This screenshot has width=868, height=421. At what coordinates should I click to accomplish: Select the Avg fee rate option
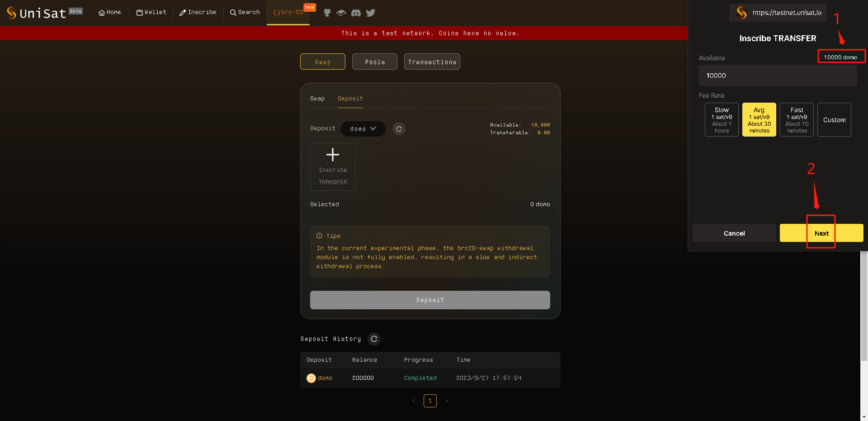759,120
